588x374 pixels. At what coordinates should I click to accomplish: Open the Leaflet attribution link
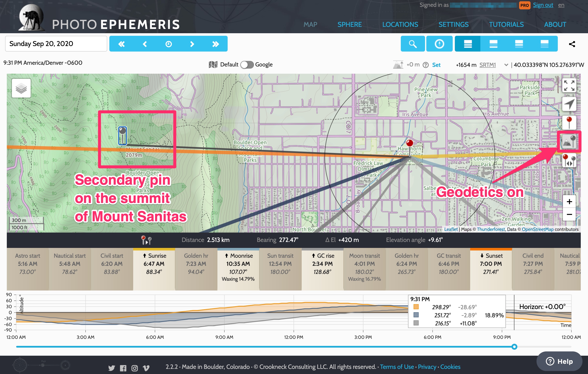pos(451,229)
